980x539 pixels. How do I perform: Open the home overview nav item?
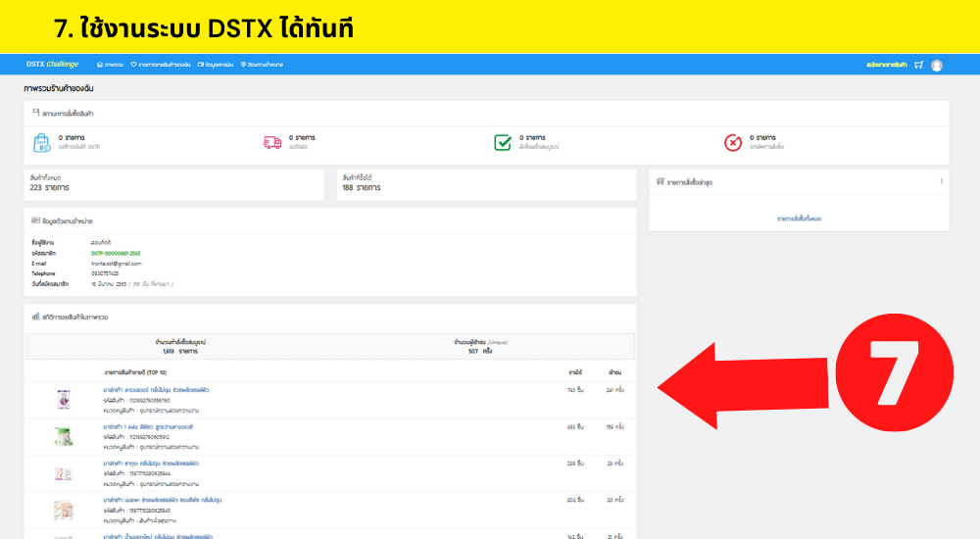click(x=110, y=65)
